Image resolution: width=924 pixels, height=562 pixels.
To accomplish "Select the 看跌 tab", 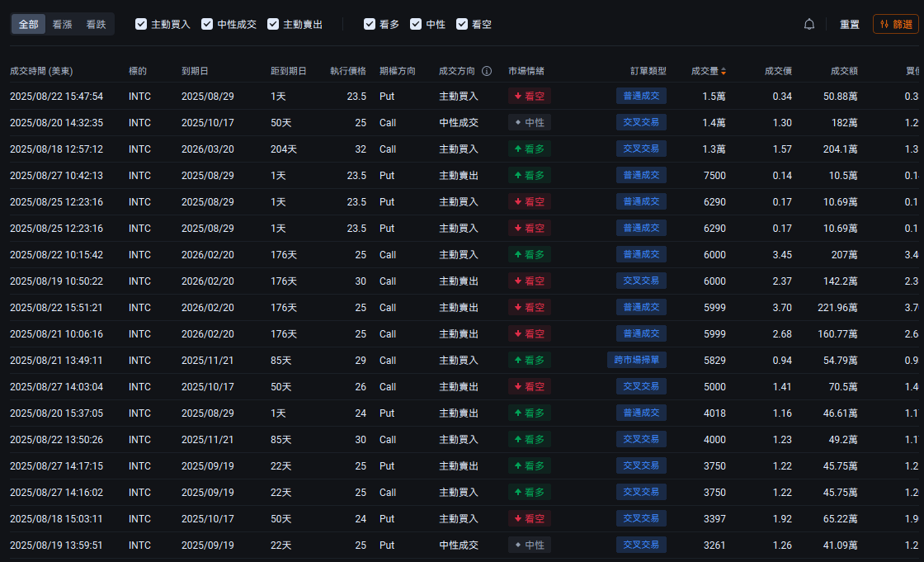I will tap(97, 25).
